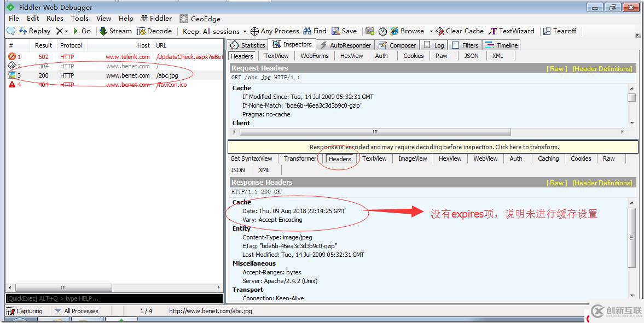Open the Get SyntaxView tab
This screenshot has width=644, height=323.
coord(251,158)
